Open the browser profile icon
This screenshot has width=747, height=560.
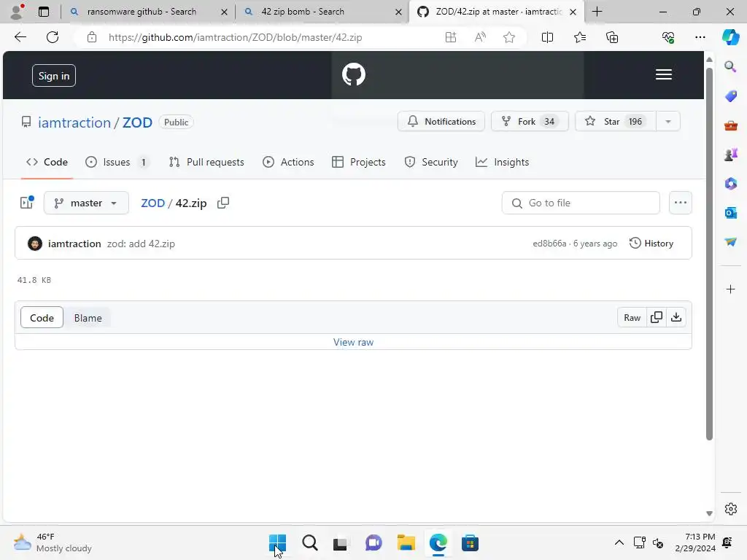click(18, 12)
